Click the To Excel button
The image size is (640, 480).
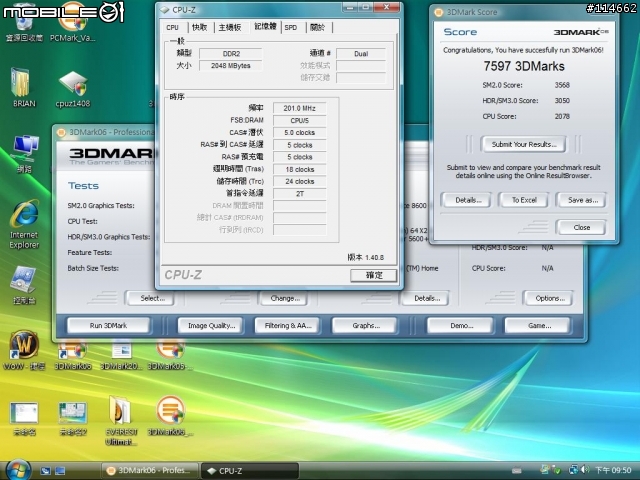(524, 200)
